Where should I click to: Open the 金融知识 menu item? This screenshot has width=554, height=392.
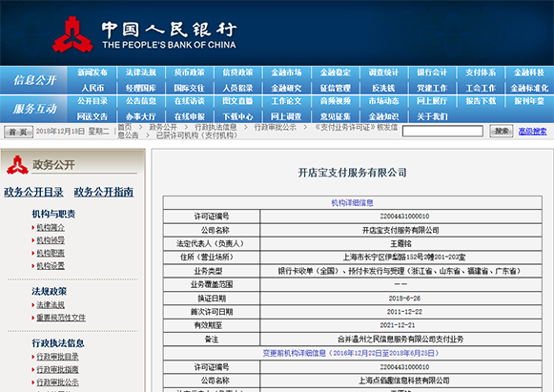tap(383, 116)
